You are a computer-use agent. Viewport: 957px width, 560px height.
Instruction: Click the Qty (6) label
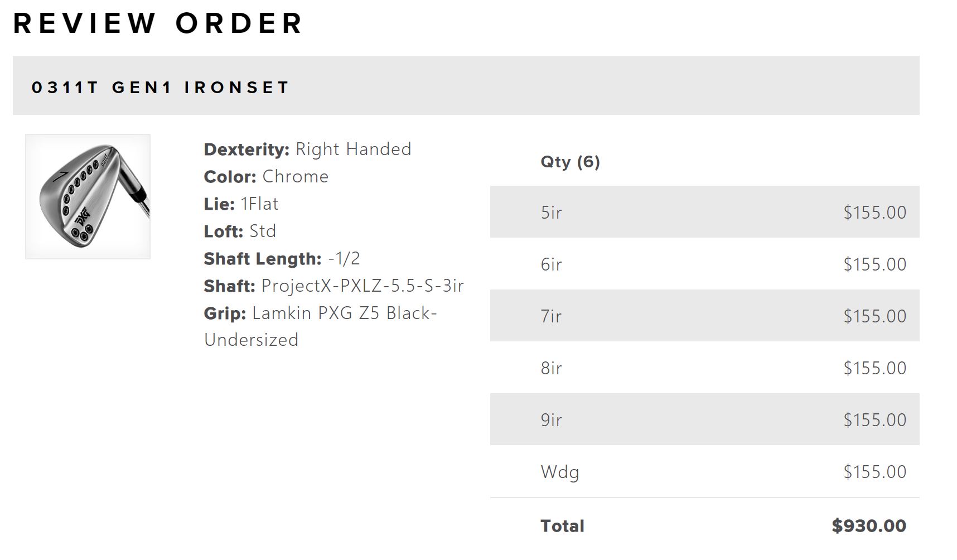pos(570,162)
